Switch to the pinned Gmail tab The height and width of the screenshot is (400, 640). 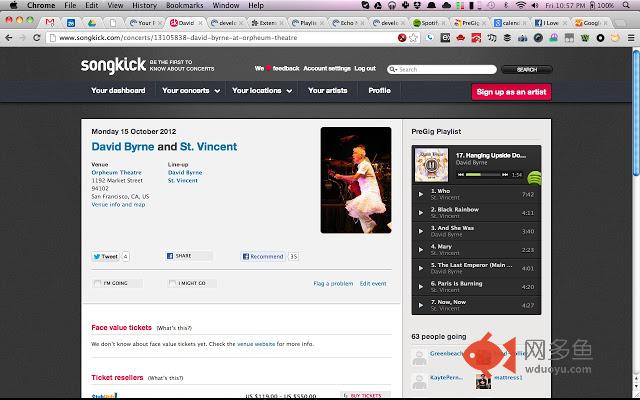[x=50, y=23]
